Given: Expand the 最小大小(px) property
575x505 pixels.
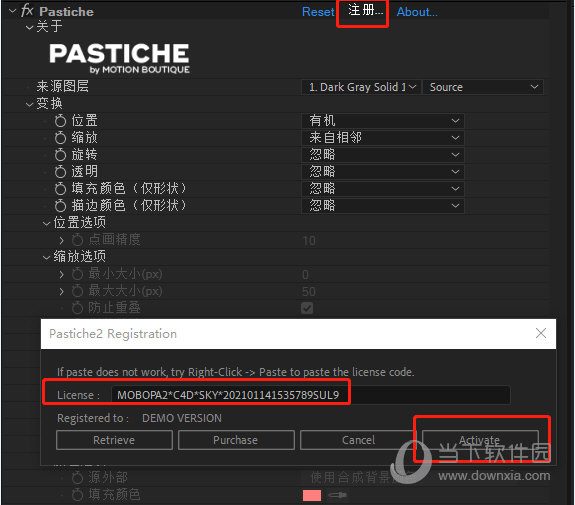Looking at the screenshot, I should [x=61, y=274].
